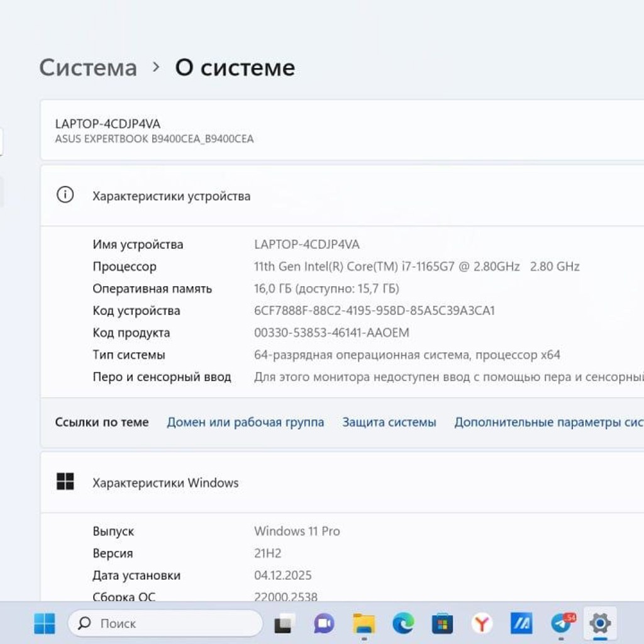
Task: Click the info icon beside Характеристики устройства
Action: 65,195
